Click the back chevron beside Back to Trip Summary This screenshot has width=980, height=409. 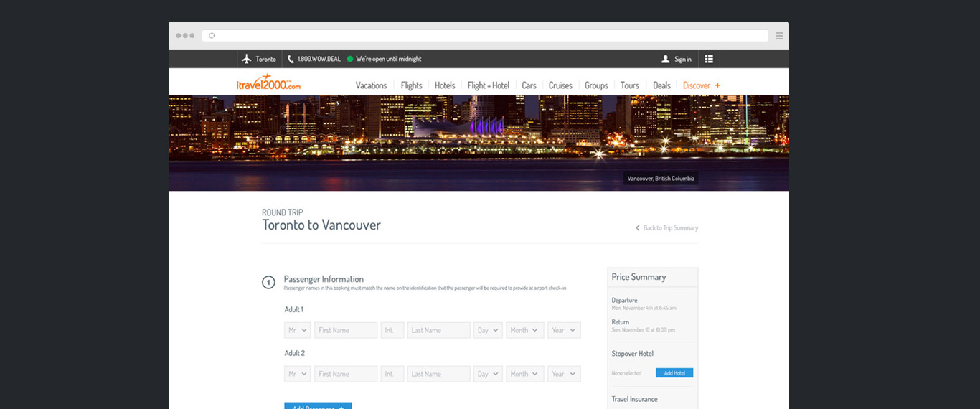pyautogui.click(x=637, y=227)
